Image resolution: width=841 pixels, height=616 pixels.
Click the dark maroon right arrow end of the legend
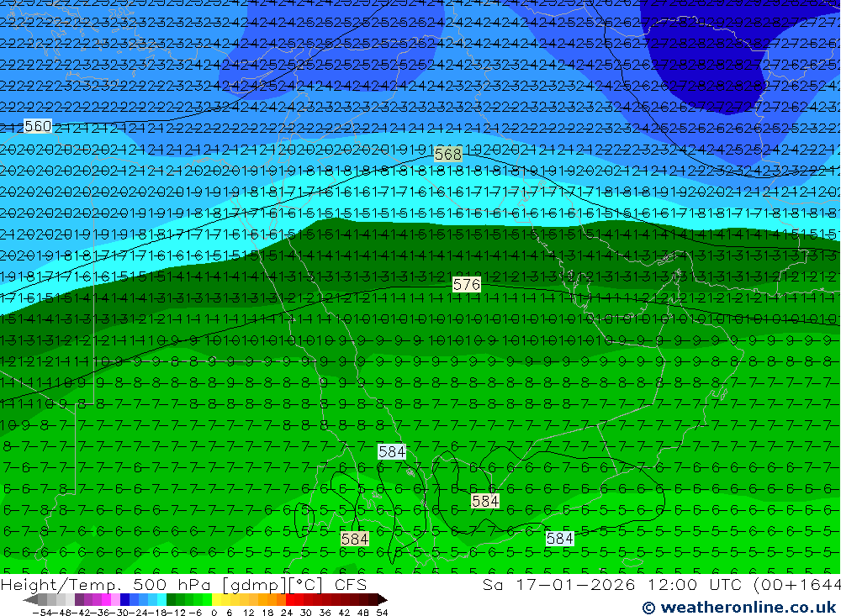[x=383, y=599]
